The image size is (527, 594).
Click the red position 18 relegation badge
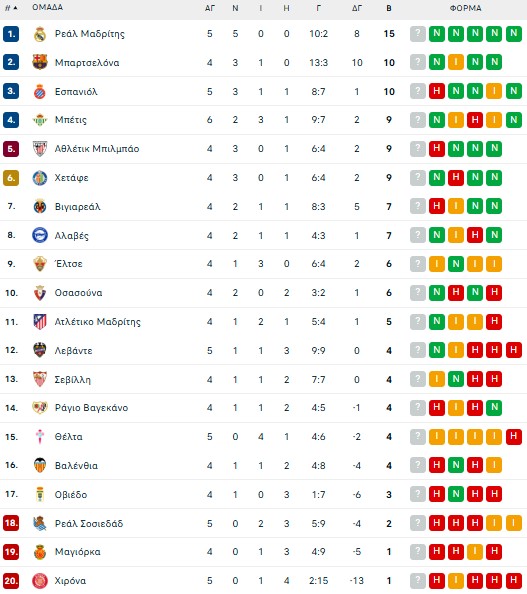[11, 523]
